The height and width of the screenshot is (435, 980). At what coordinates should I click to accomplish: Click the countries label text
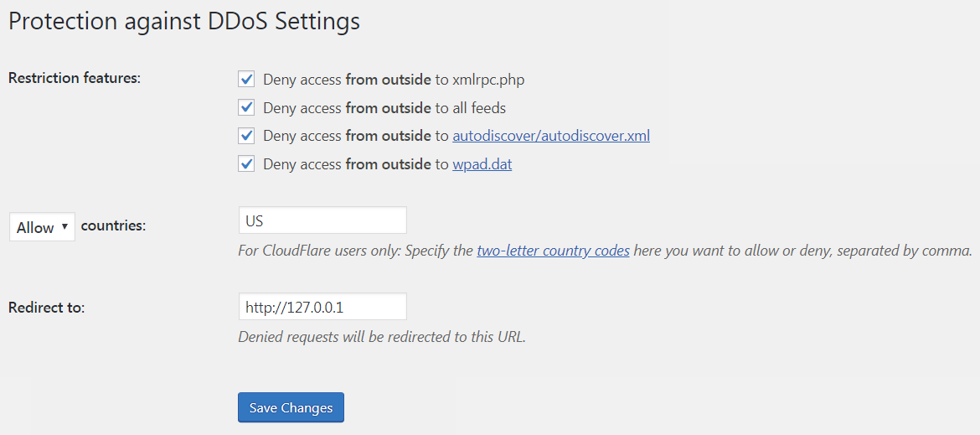pyautogui.click(x=113, y=225)
